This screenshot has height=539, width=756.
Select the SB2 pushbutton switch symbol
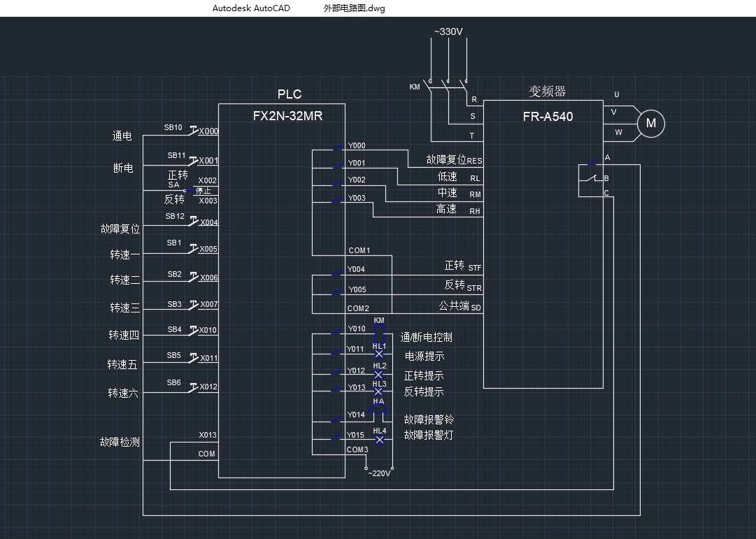click(193, 277)
